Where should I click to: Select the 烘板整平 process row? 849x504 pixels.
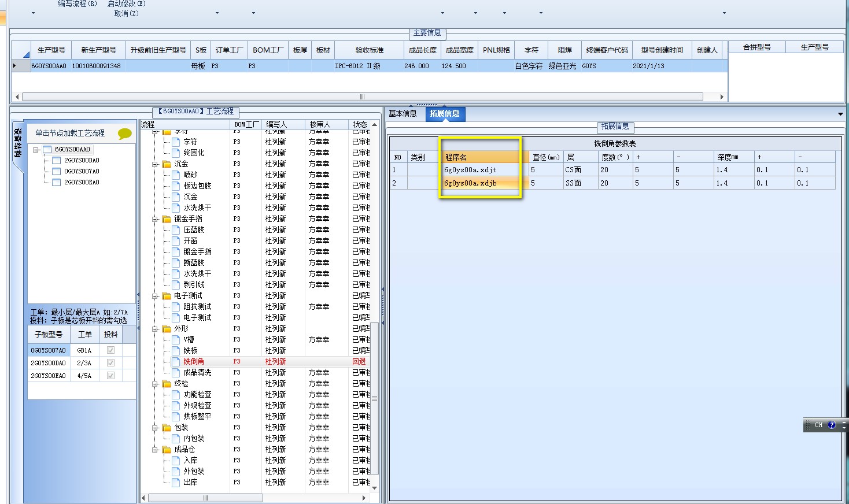pyautogui.click(x=254, y=417)
